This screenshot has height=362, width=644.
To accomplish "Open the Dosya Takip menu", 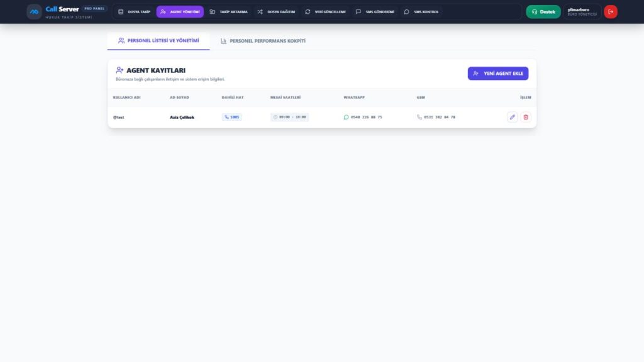I will 134,12.
